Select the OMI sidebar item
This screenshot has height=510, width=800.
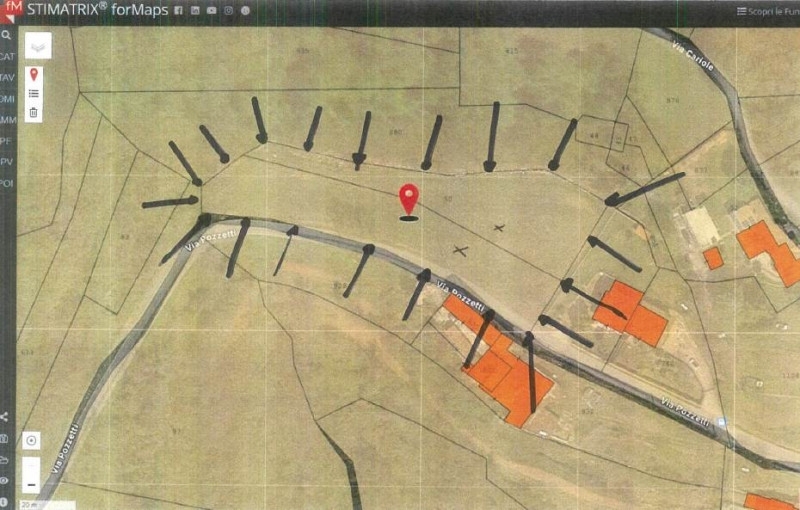[7, 99]
